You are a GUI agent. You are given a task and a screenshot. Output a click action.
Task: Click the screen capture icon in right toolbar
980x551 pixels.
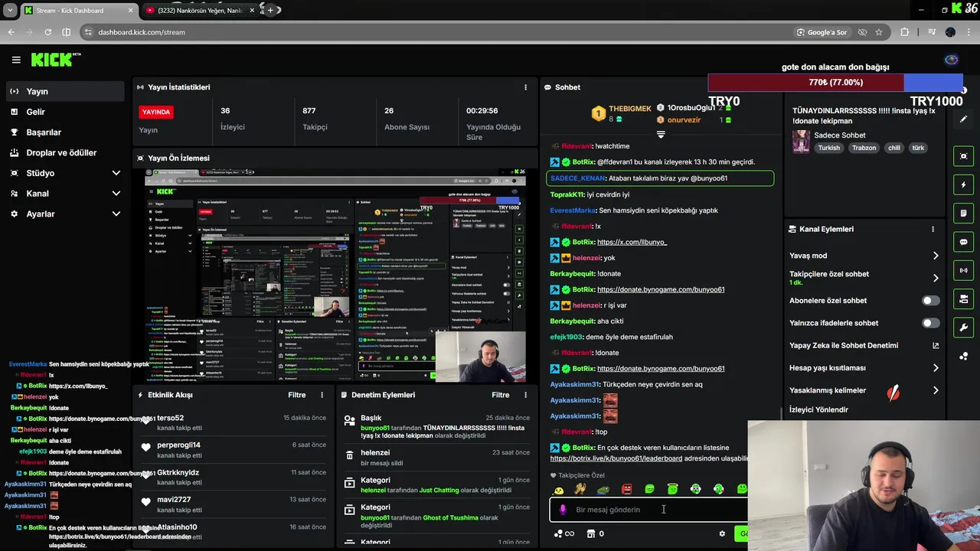(963, 156)
